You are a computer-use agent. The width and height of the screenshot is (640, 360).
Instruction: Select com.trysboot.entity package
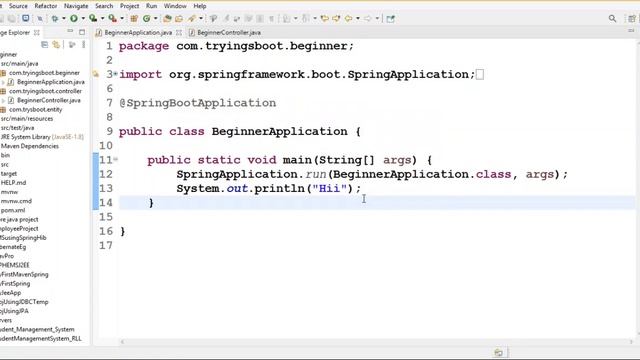(36, 109)
